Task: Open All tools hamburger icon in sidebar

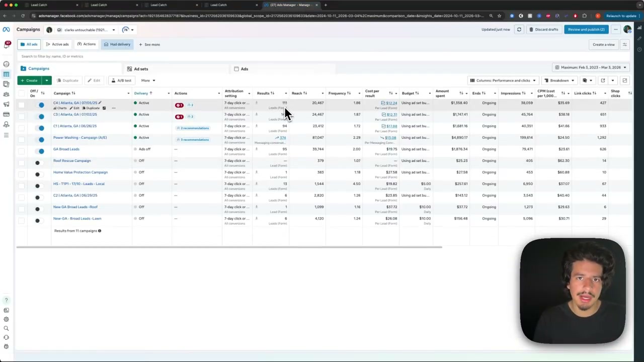Action: pos(6,135)
